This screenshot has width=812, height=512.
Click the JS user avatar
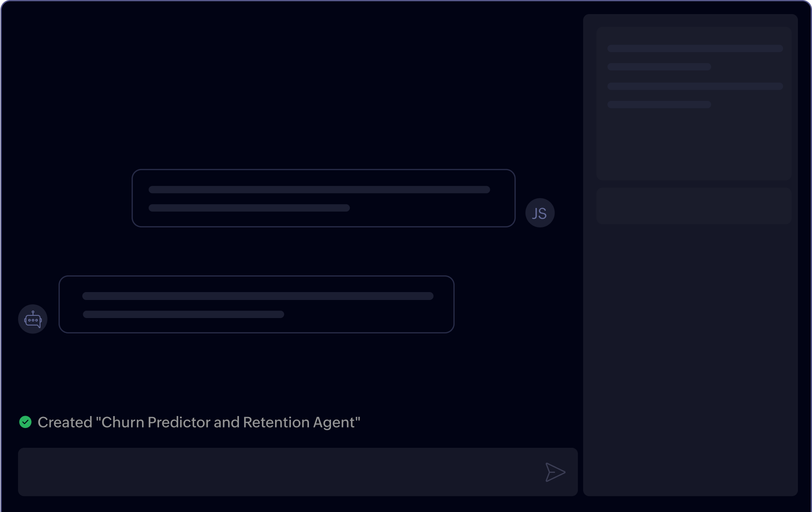click(x=540, y=213)
